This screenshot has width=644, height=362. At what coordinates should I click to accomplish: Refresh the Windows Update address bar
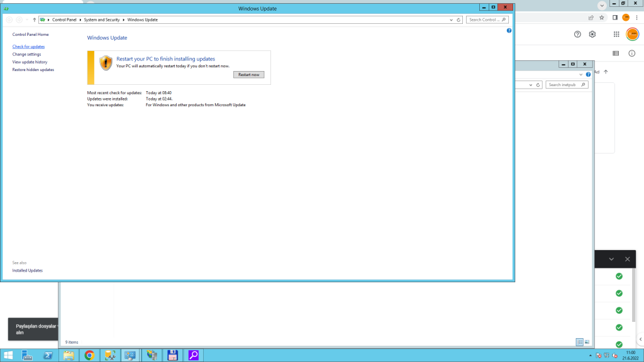[x=458, y=19]
